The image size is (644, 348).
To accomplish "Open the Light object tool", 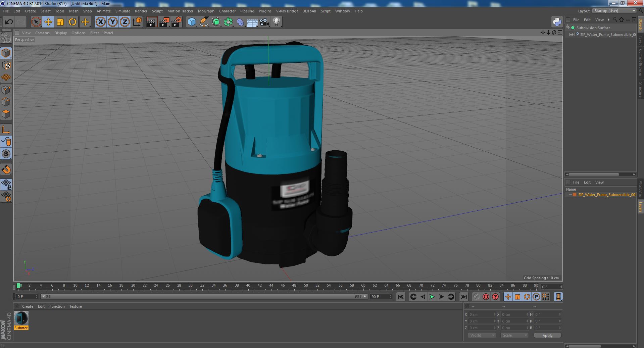I will pos(276,22).
